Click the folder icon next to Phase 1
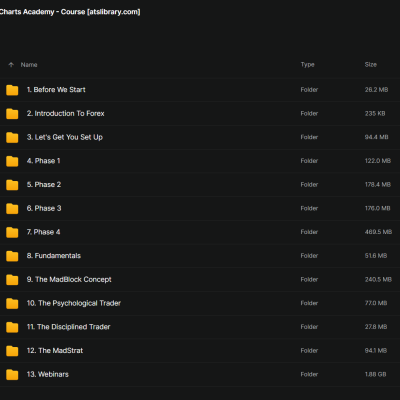This screenshot has width=400, height=400. [12, 161]
